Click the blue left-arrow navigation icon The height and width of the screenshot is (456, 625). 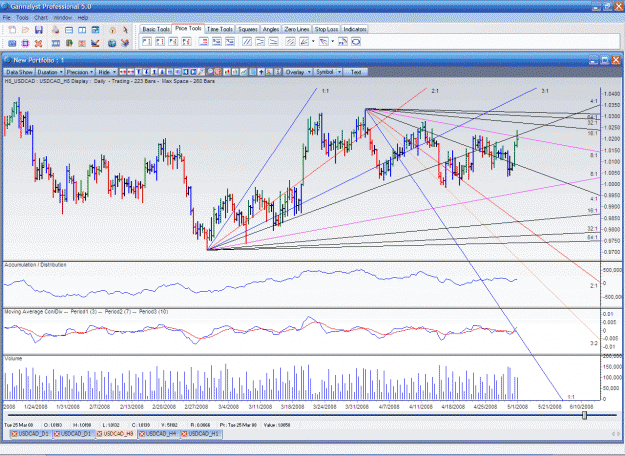click(186, 72)
